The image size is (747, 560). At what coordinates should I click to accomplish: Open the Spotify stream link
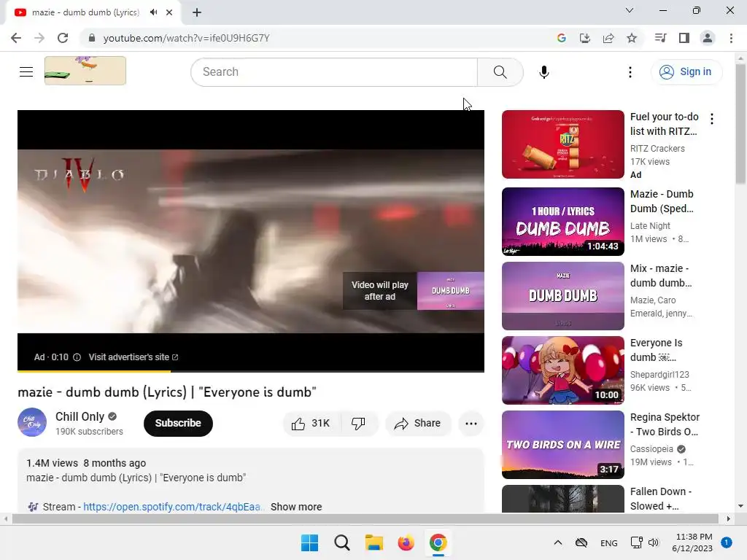click(x=174, y=507)
